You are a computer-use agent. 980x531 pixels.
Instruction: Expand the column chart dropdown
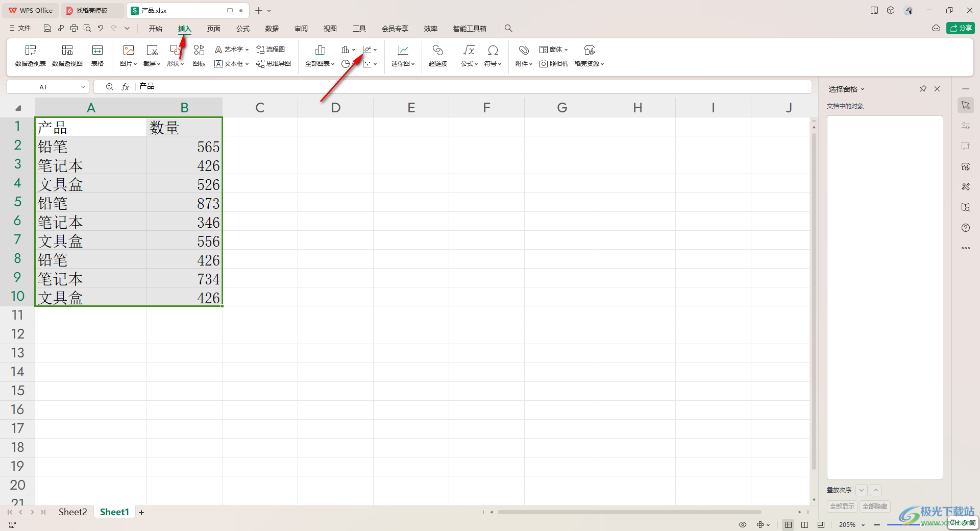(353, 50)
